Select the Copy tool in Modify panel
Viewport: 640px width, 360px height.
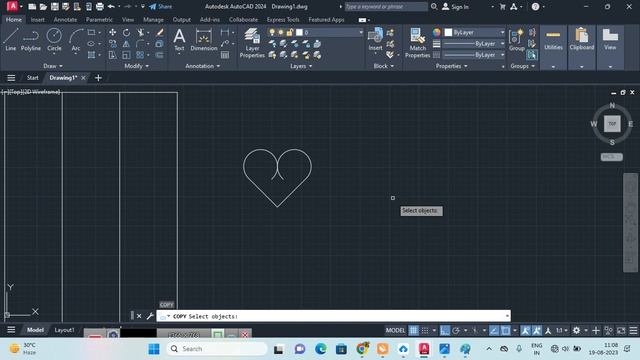click(x=112, y=44)
